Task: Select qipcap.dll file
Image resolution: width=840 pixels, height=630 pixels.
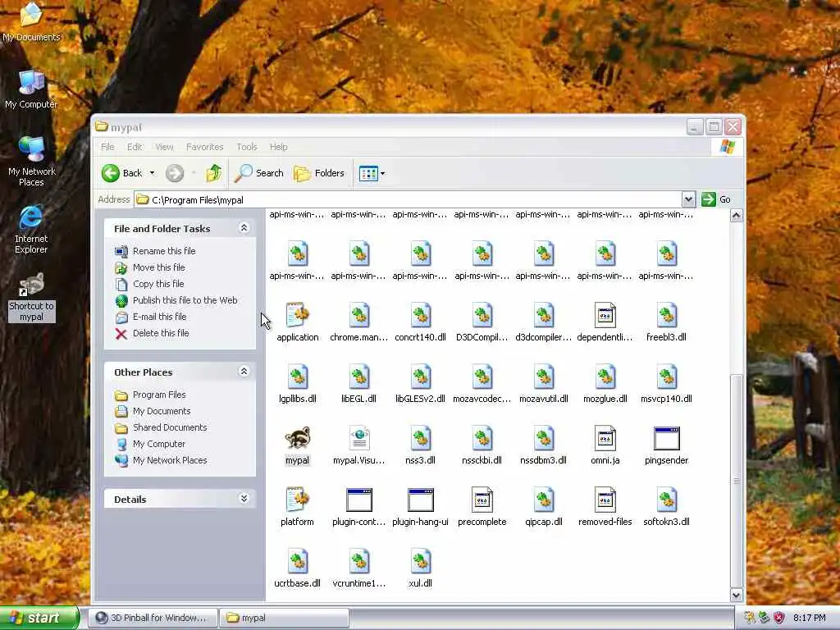Action: pos(544,500)
